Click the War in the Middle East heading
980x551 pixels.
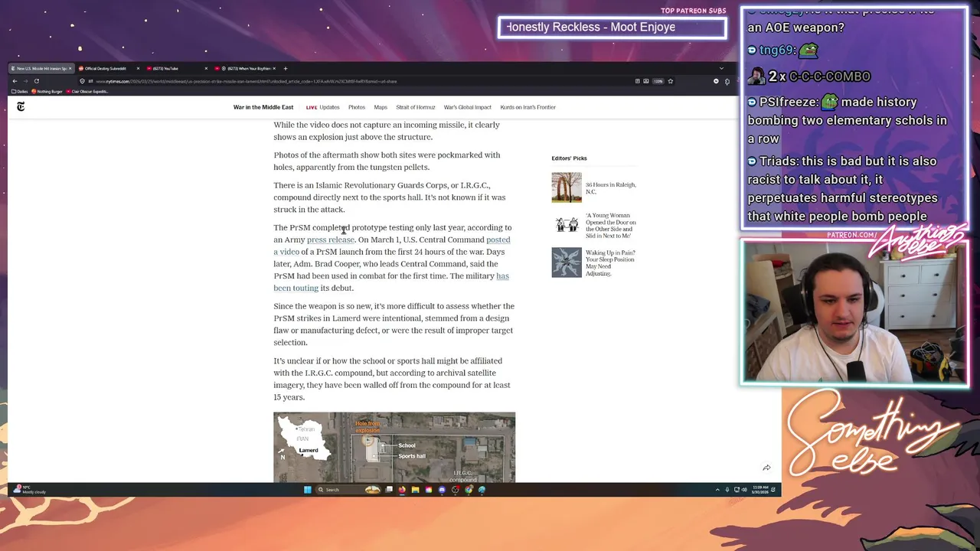point(263,107)
